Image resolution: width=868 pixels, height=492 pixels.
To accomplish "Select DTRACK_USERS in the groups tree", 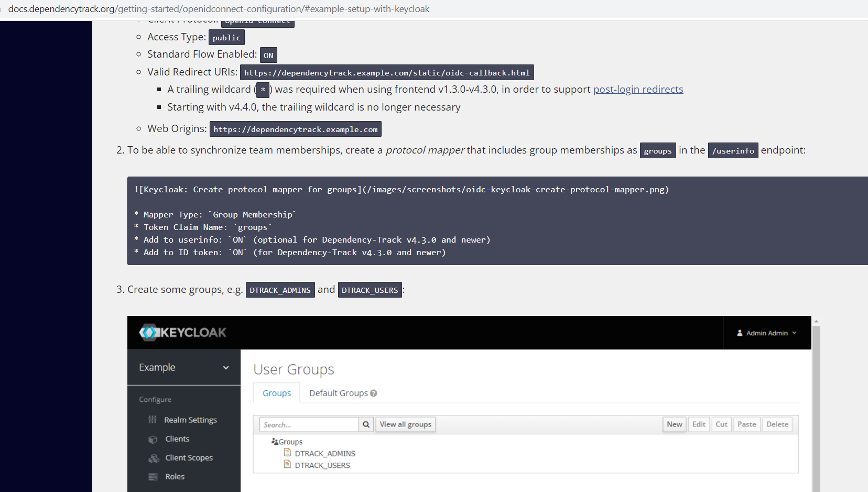I will (x=322, y=465).
